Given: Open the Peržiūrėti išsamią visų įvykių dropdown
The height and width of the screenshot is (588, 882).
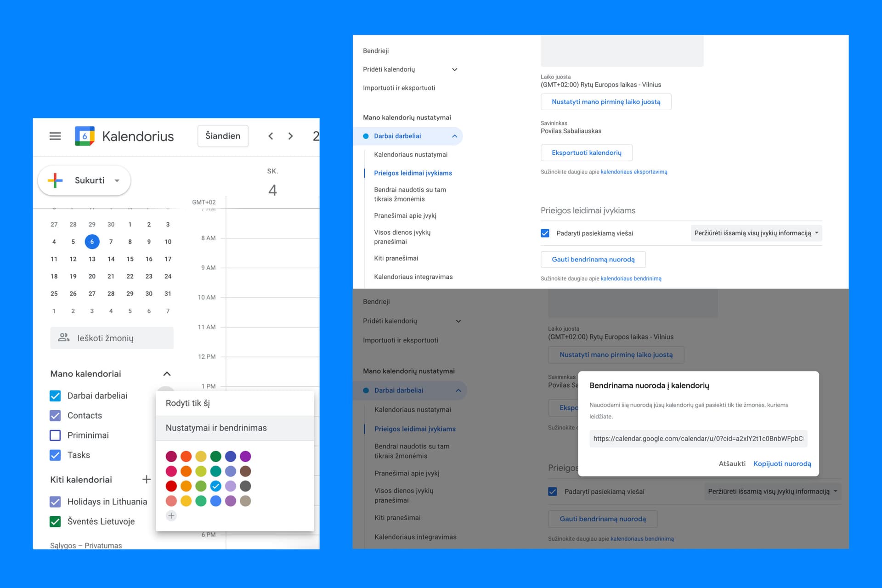Looking at the screenshot, I should 756,233.
